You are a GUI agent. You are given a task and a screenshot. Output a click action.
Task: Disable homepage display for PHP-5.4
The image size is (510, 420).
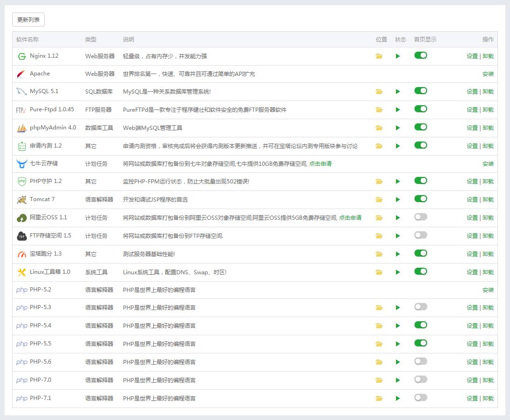tap(420, 325)
